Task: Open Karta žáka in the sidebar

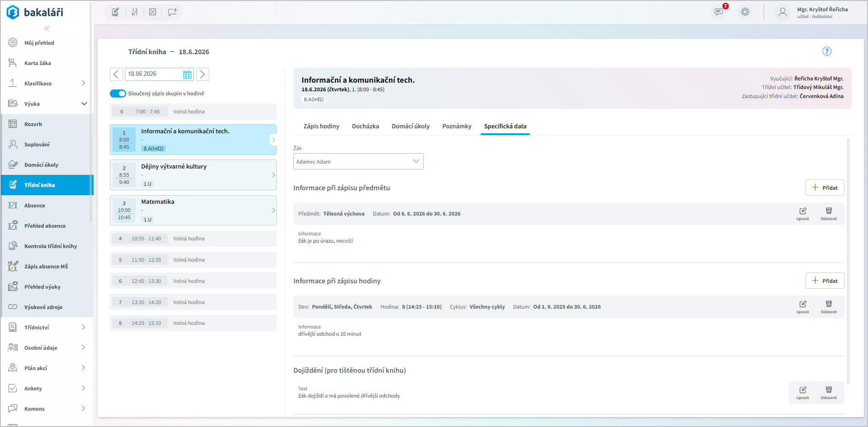Action: (46, 63)
